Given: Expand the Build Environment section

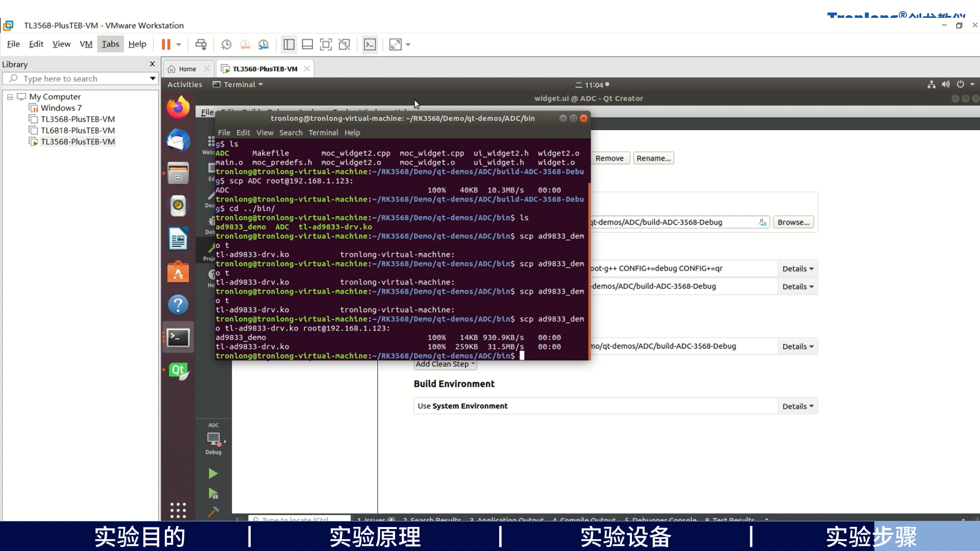Looking at the screenshot, I should coord(797,406).
